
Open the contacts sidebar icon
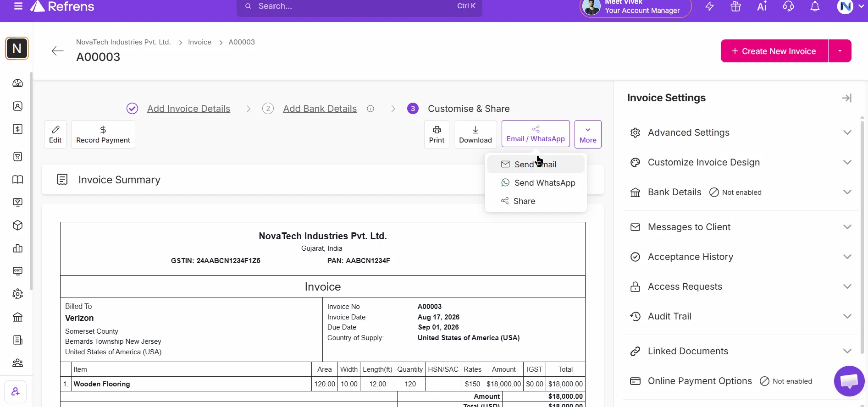(x=17, y=106)
